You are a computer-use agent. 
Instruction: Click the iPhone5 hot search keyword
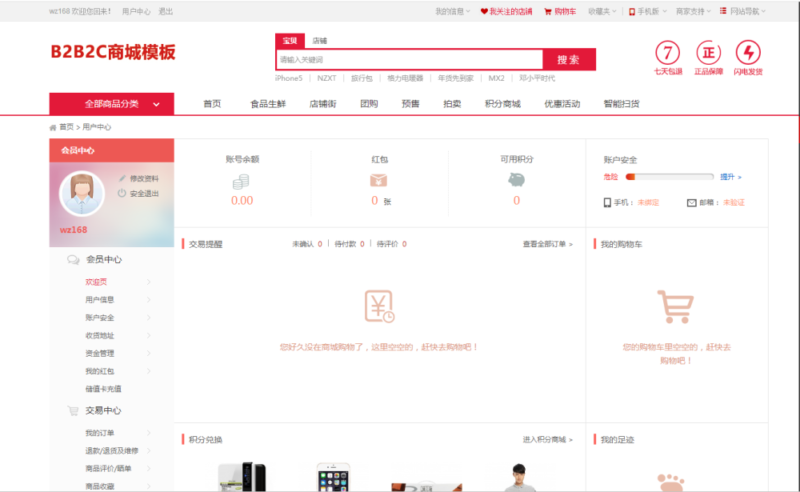(x=289, y=78)
